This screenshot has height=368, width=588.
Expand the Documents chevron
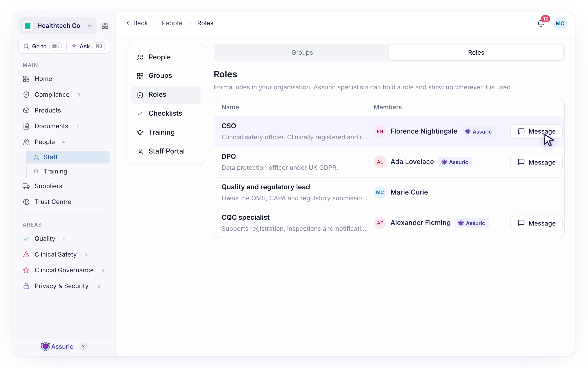point(77,126)
